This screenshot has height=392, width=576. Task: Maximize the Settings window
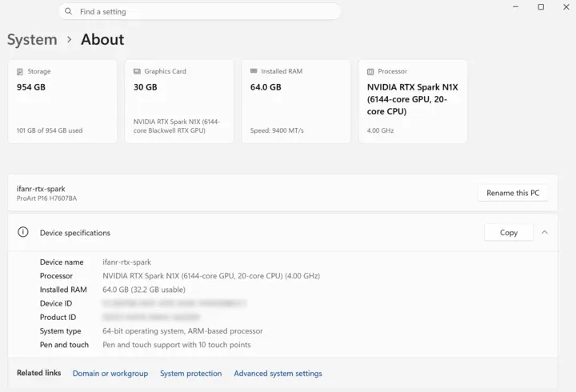point(541,7)
